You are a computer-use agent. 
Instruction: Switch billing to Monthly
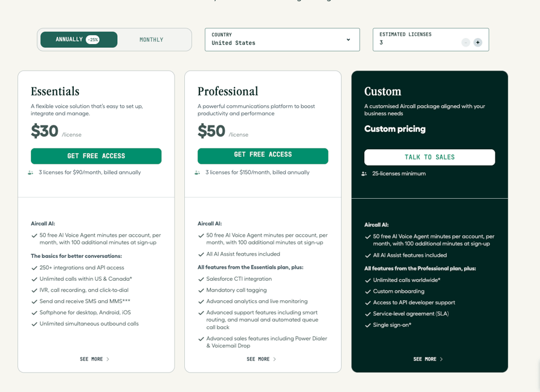tap(151, 40)
